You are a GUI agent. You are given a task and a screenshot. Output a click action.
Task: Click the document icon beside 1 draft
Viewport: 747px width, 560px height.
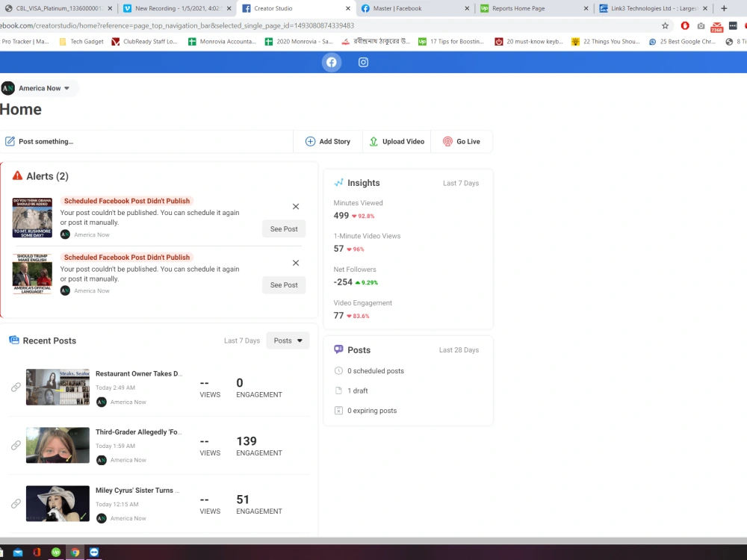point(338,391)
